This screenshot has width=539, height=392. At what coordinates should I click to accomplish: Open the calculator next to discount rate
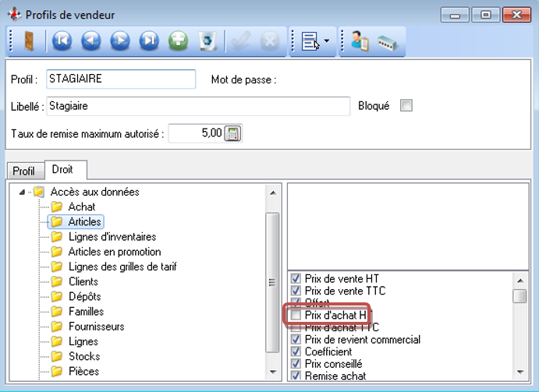pyautogui.click(x=232, y=133)
